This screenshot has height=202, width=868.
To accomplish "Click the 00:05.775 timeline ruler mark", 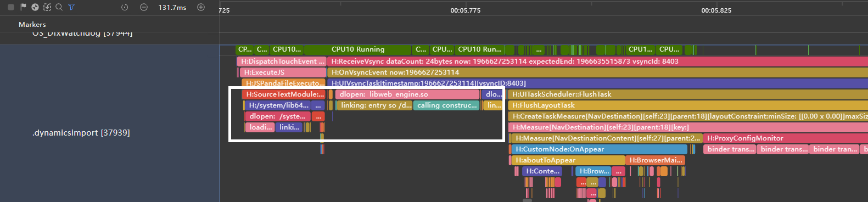I will pyautogui.click(x=466, y=10).
